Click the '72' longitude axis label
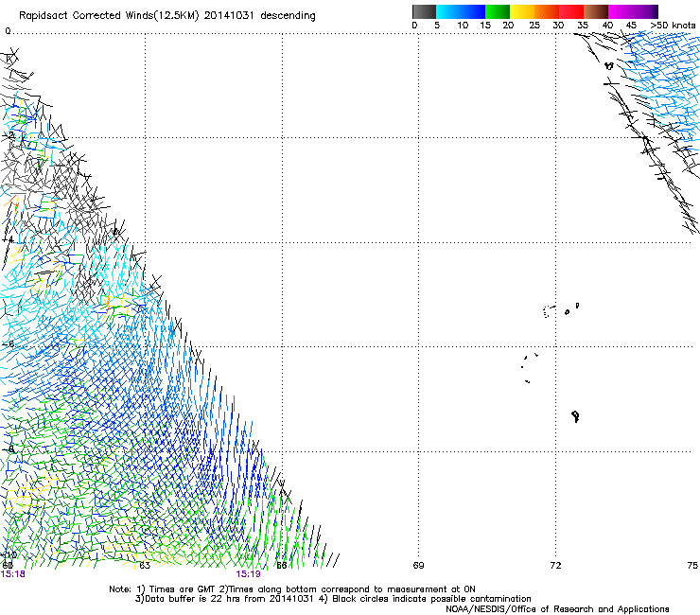The height and width of the screenshot is (615, 700). tap(555, 566)
